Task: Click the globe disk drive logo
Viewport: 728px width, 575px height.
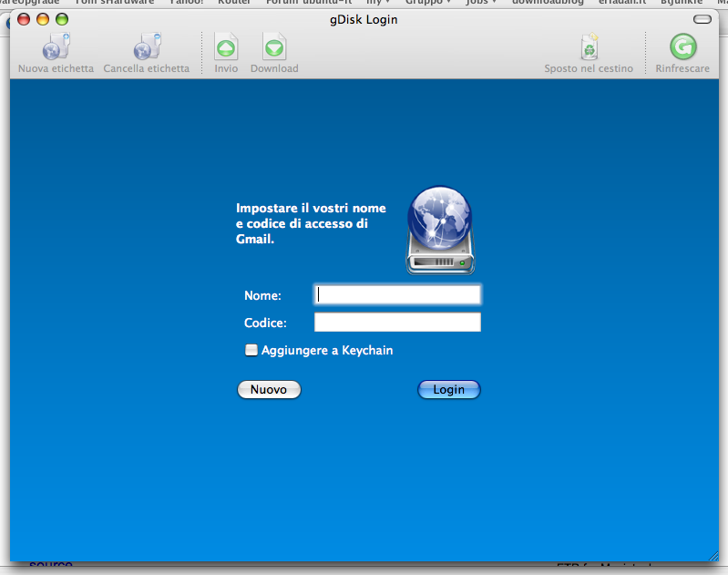Action: (x=440, y=231)
